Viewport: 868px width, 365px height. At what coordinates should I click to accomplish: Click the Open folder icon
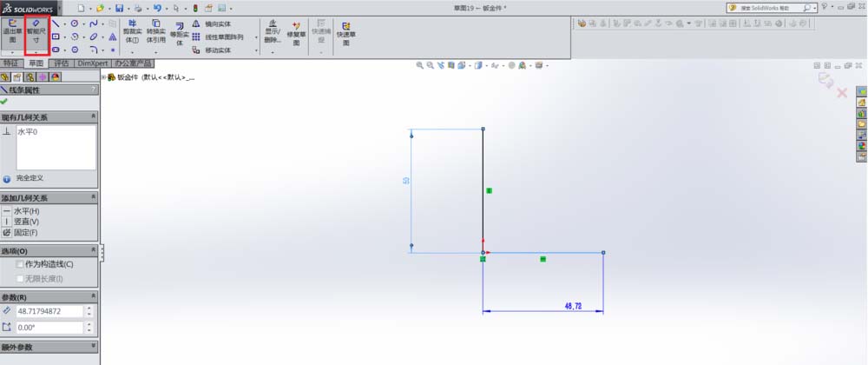(x=100, y=9)
